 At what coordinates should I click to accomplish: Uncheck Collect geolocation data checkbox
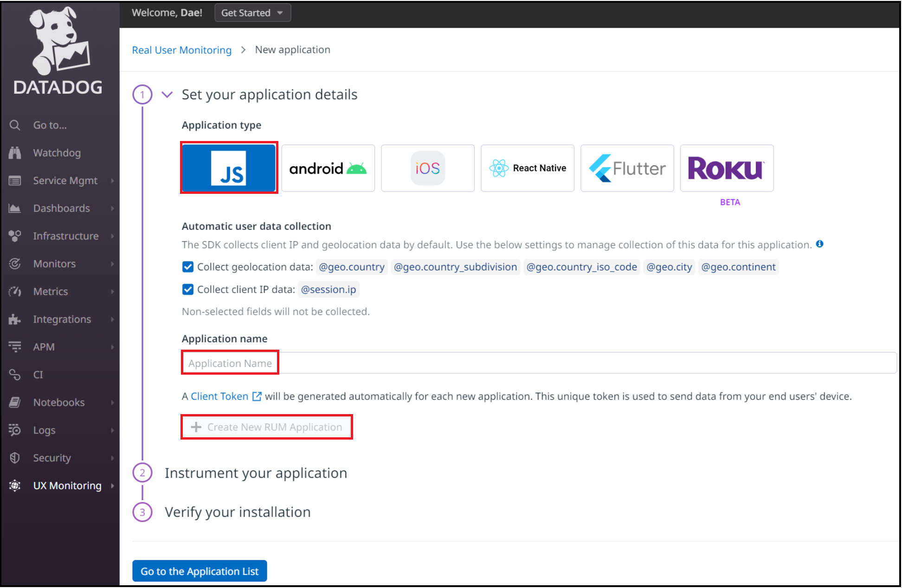tap(188, 267)
